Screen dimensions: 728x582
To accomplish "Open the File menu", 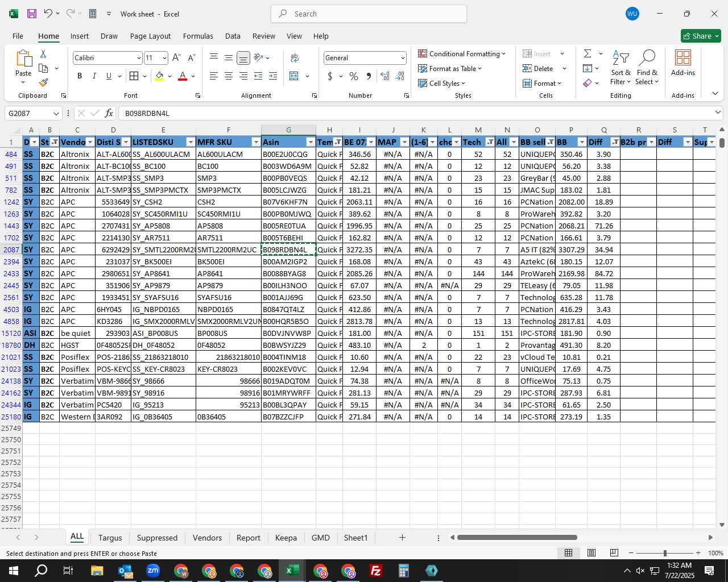I will tap(18, 36).
